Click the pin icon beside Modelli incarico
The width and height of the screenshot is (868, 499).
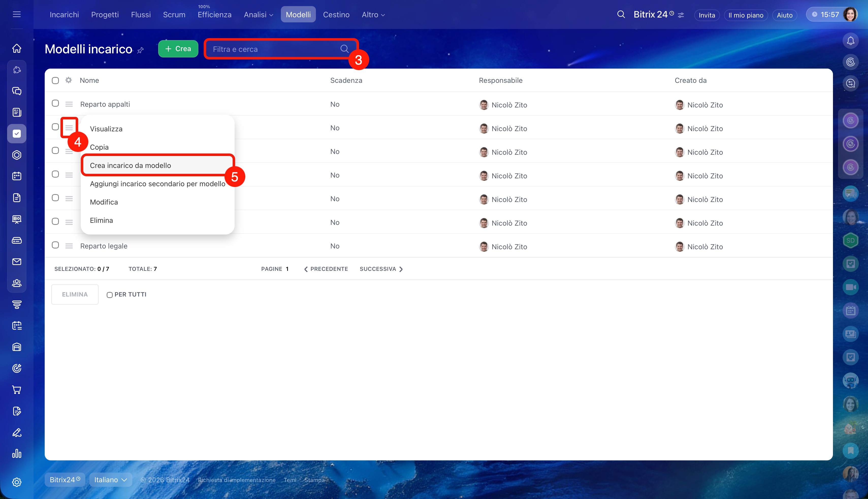click(x=140, y=50)
